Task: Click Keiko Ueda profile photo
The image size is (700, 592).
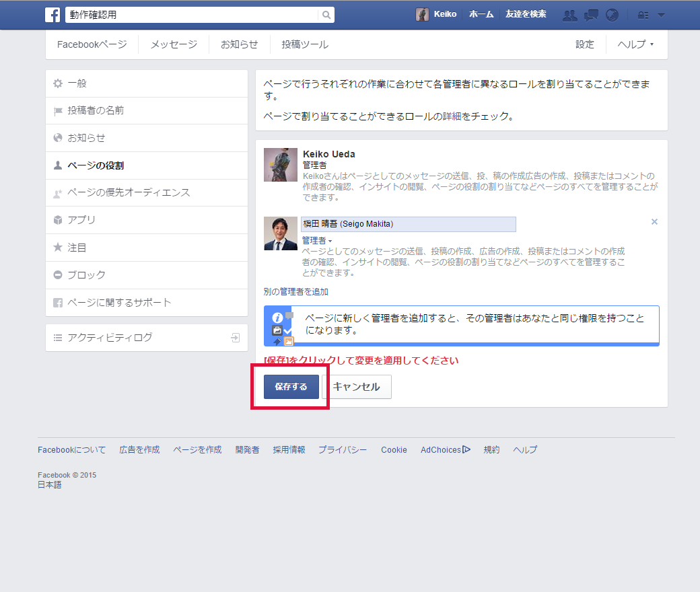Action: point(281,165)
